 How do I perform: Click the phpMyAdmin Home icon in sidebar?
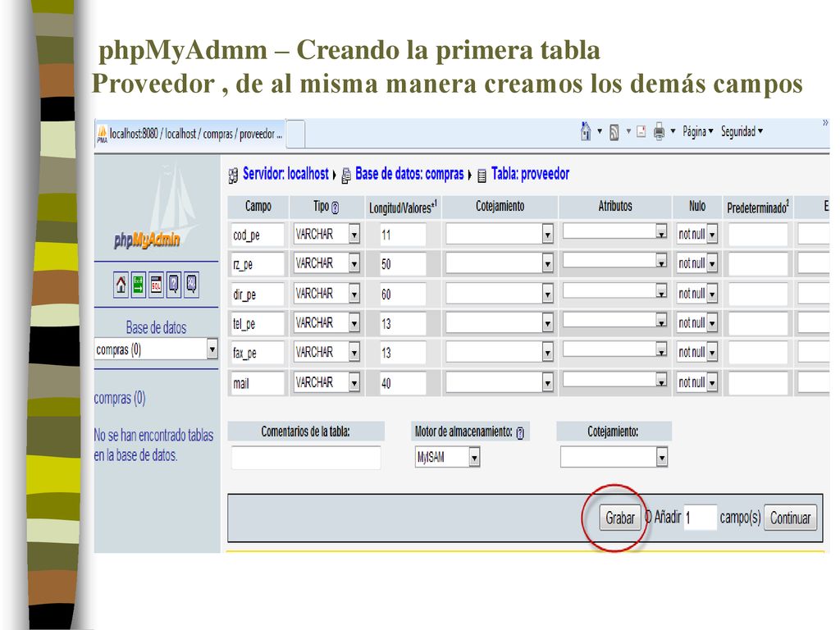(x=121, y=285)
